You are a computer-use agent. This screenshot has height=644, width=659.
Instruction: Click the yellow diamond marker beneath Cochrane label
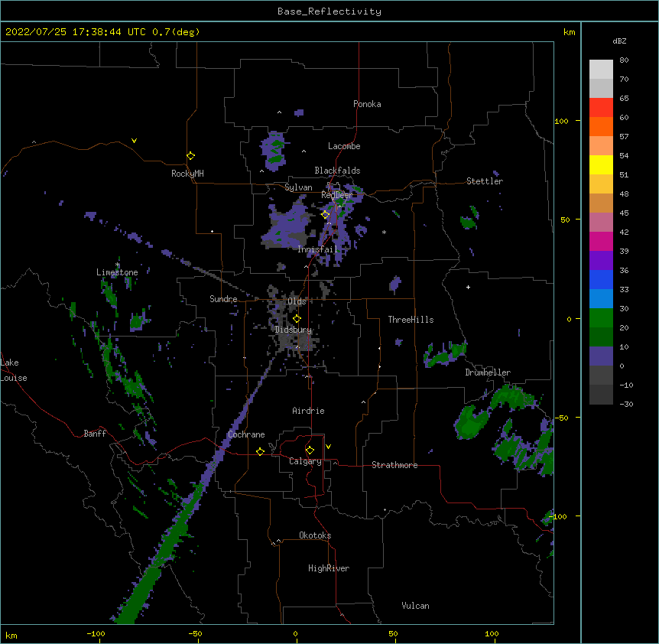coord(260,451)
